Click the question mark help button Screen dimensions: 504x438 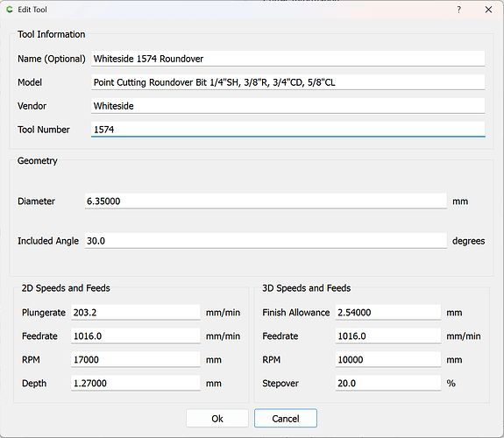(x=459, y=10)
